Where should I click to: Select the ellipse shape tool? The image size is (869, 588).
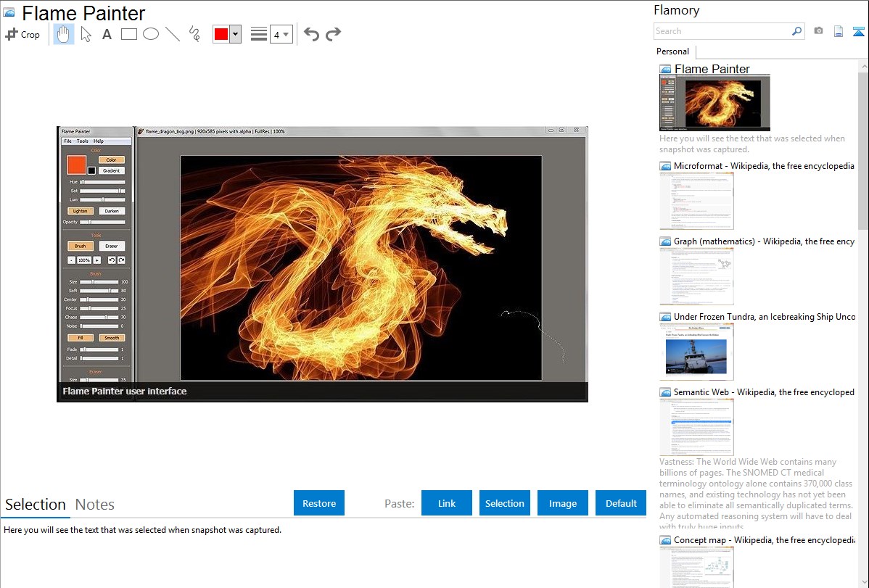(x=151, y=34)
